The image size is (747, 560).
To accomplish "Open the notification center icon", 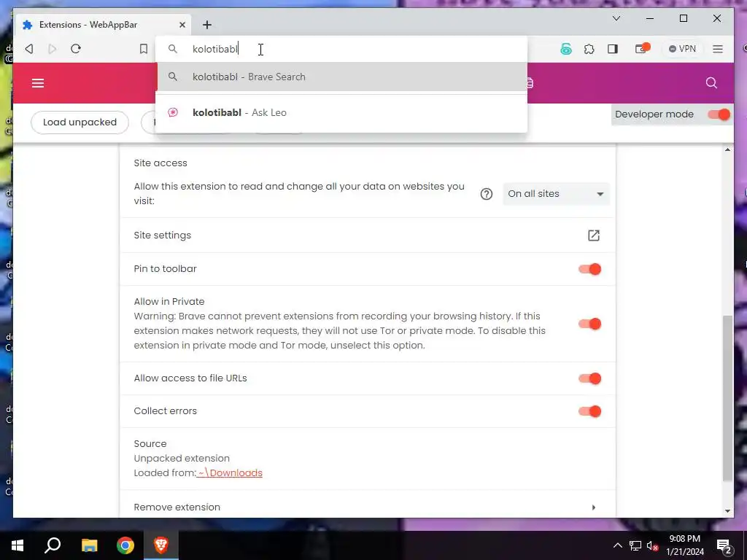I will pos(724,546).
